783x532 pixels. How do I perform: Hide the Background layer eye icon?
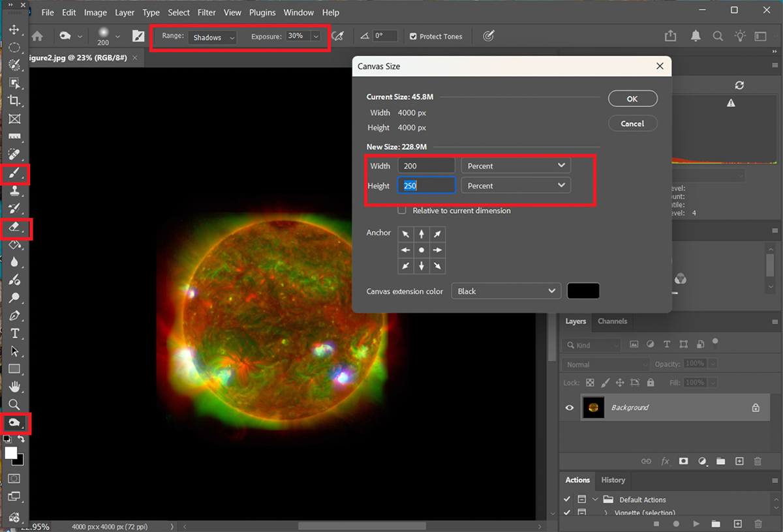coord(570,407)
